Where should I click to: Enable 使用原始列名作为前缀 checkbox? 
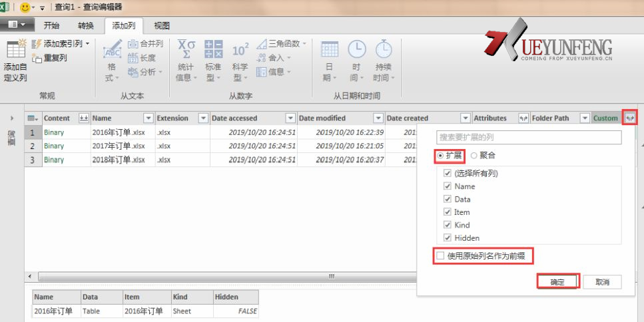pyautogui.click(x=440, y=255)
